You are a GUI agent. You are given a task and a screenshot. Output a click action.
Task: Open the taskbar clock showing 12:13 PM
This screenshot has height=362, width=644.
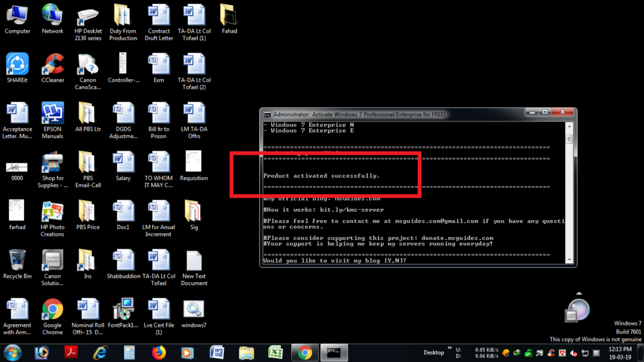[x=620, y=353]
